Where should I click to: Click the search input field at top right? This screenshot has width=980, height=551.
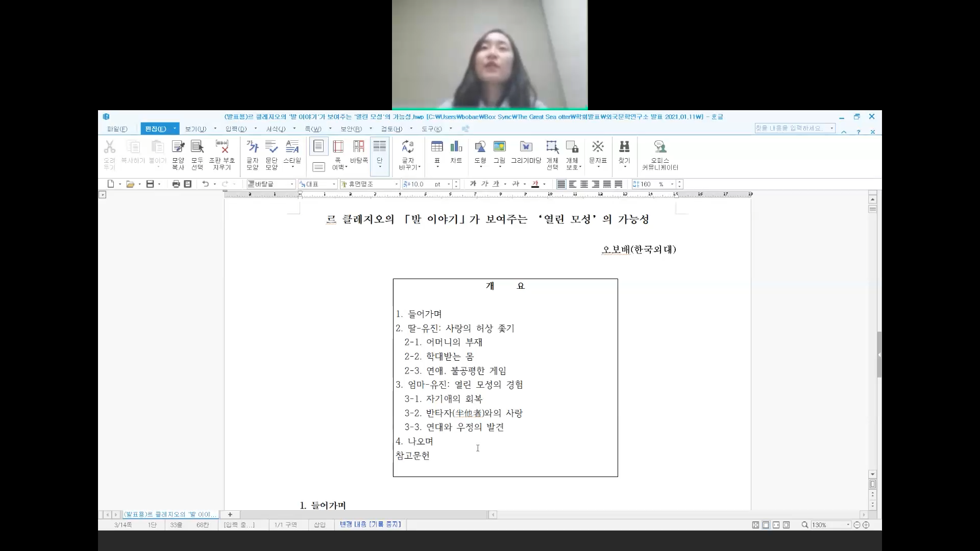pos(791,128)
